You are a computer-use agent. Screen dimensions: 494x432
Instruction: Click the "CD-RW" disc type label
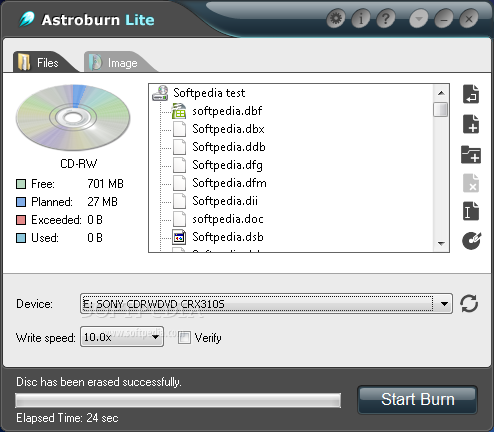click(x=79, y=164)
